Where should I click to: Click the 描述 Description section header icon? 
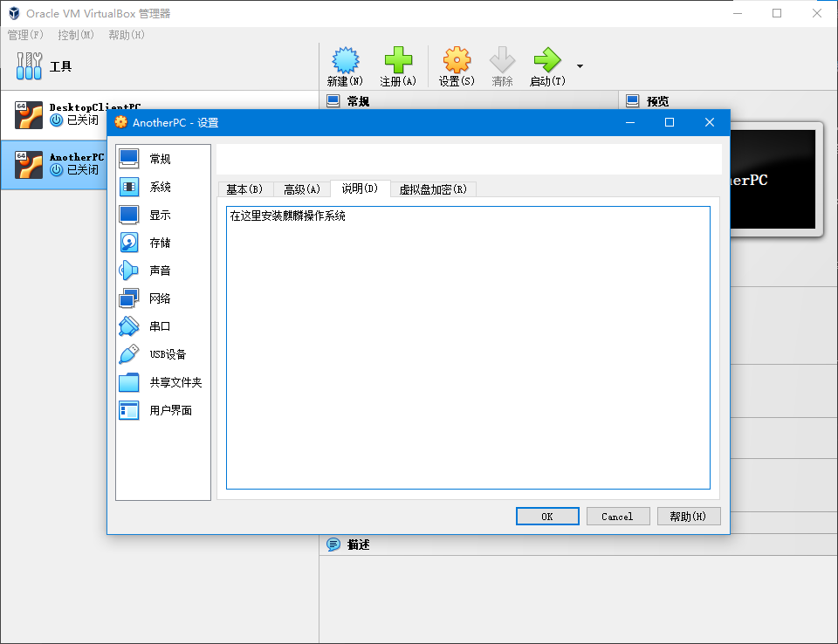click(333, 544)
